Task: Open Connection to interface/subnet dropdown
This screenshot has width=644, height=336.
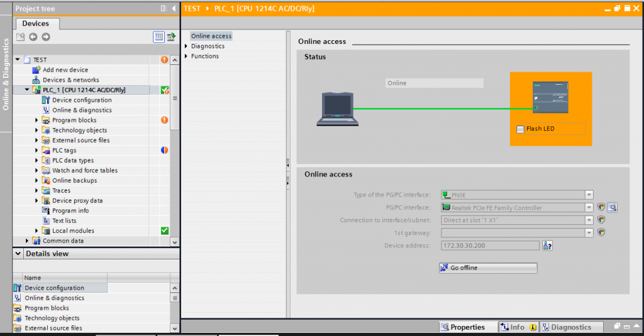Action: (589, 220)
